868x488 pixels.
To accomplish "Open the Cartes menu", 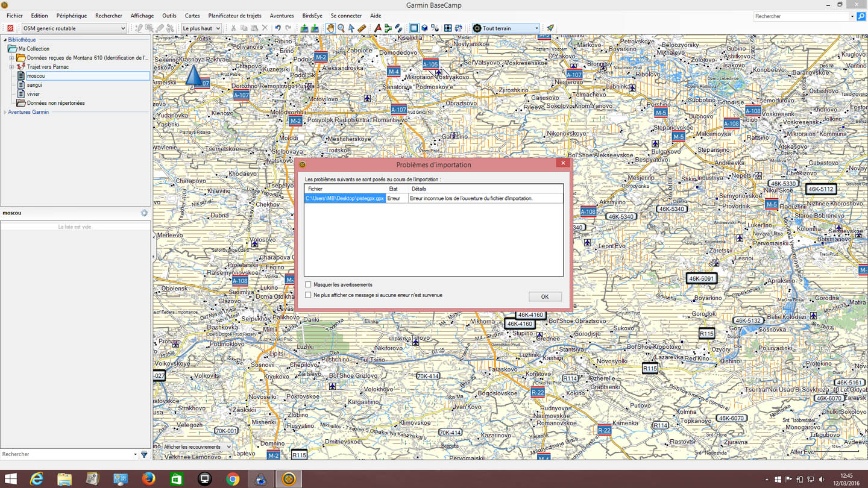I will [x=192, y=16].
